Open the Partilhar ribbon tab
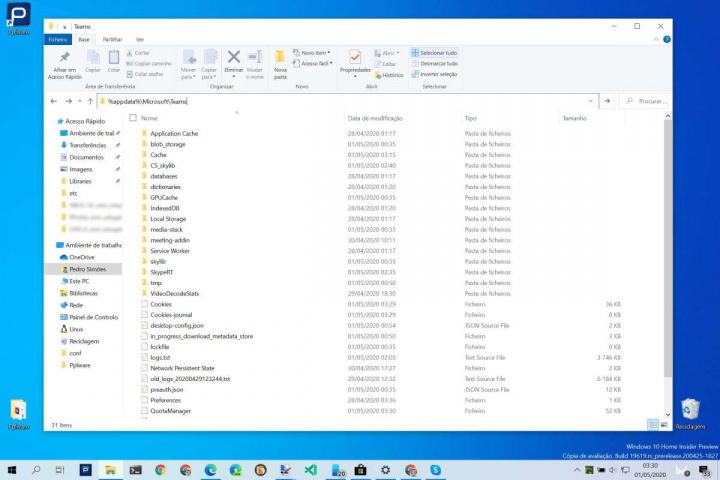Viewport: 720px width, 480px height. 112,39
